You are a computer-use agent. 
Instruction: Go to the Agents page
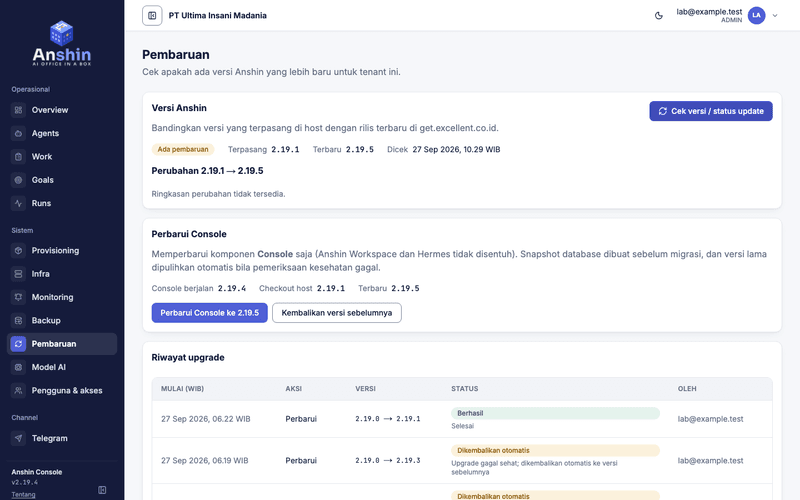pyautogui.click(x=62, y=133)
